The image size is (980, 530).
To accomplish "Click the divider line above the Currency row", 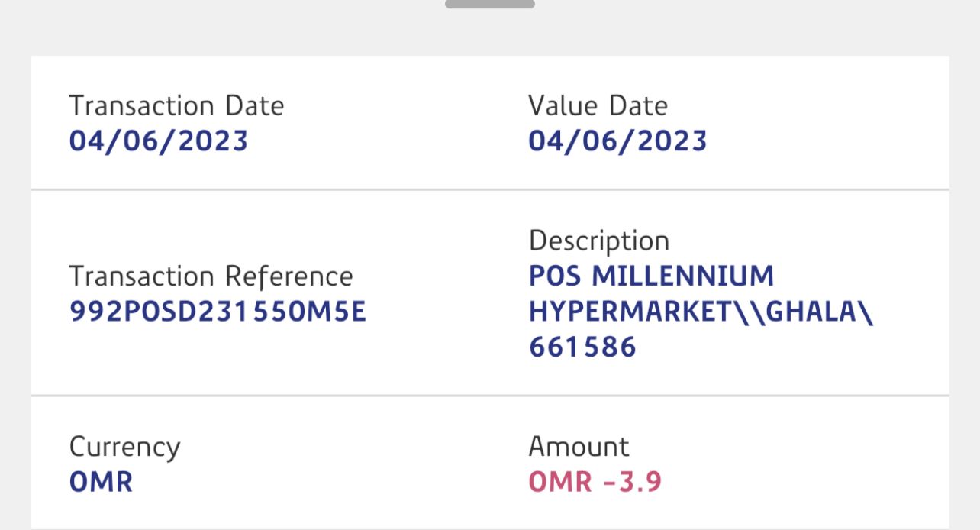I will (x=489, y=396).
